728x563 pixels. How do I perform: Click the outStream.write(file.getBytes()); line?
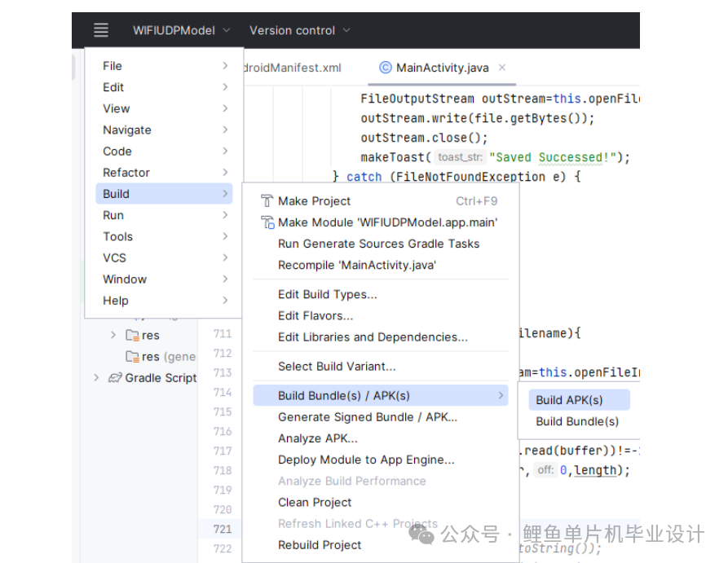point(477,118)
